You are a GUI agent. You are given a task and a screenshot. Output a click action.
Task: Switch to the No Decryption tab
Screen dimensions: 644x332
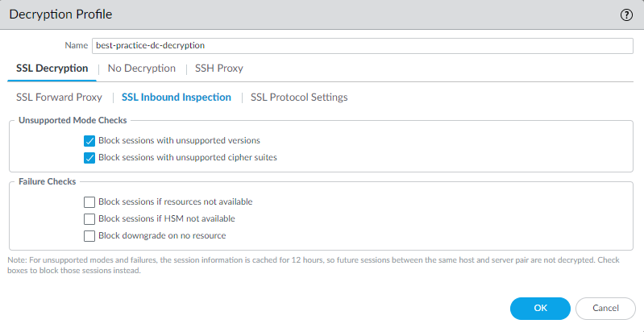click(142, 68)
